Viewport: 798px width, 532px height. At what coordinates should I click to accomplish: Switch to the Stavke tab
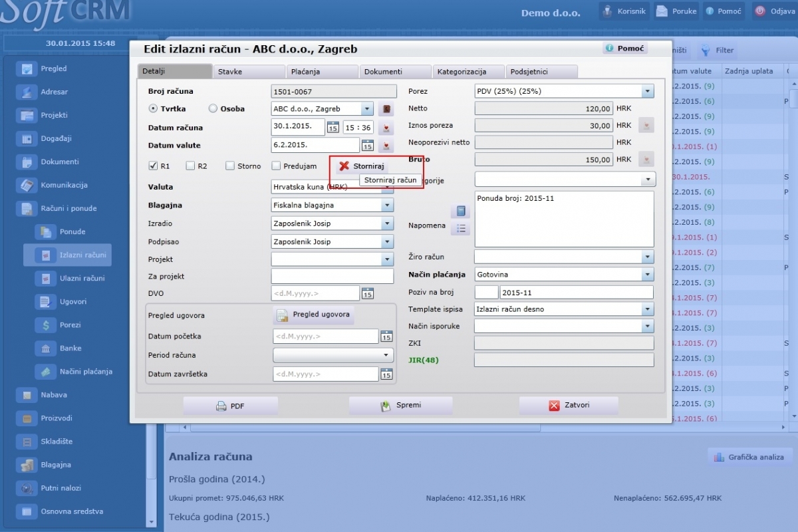pyautogui.click(x=249, y=71)
